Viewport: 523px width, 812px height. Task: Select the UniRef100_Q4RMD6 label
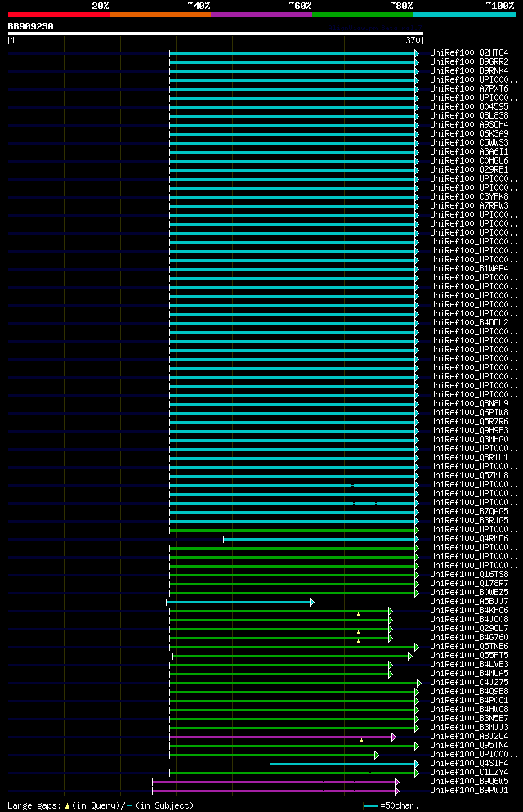pyautogui.click(x=469, y=539)
